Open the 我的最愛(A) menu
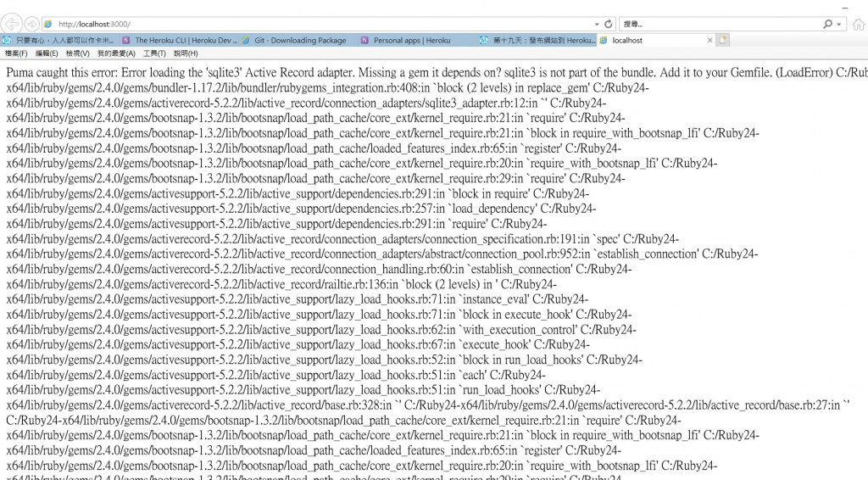This screenshot has width=868, height=480. 116,53
